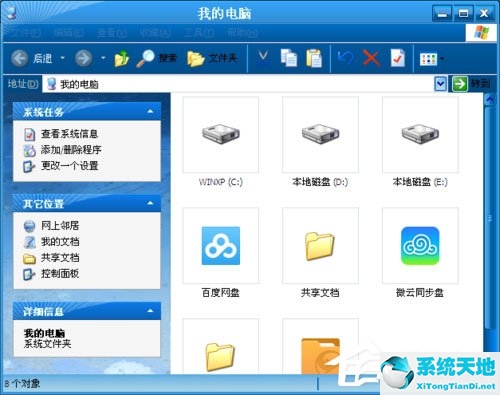The height and width of the screenshot is (395, 500).
Task: Collapse the 其它位置 panel
Action: 150,203
